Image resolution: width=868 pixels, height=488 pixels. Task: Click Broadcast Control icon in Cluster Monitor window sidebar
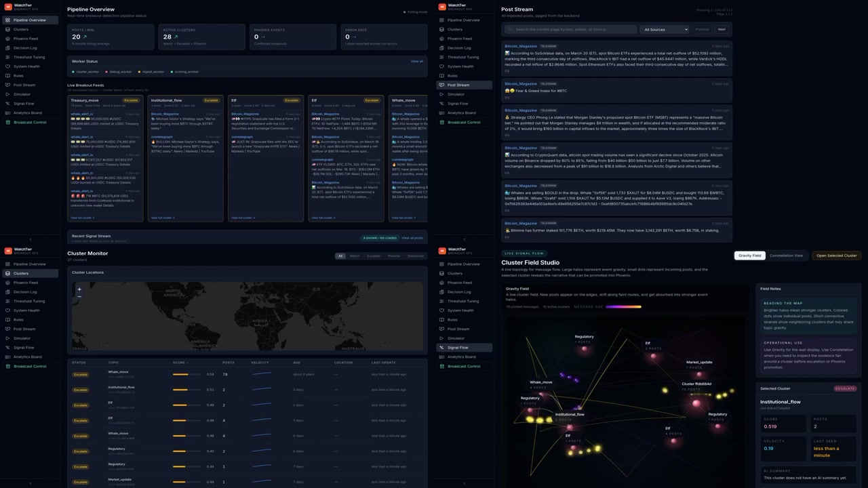click(8, 367)
